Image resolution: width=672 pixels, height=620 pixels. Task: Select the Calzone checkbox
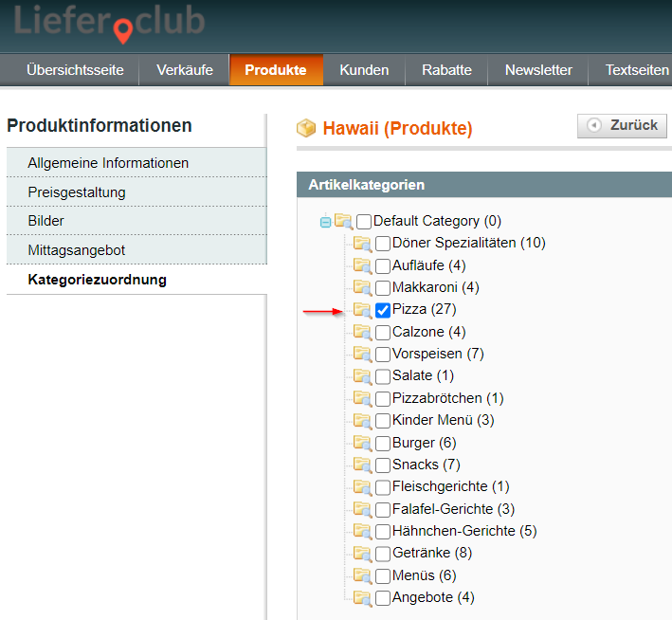(x=383, y=333)
